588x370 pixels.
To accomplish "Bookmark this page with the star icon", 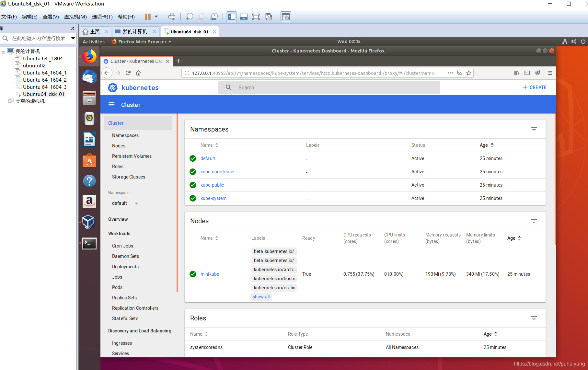I will (x=468, y=73).
